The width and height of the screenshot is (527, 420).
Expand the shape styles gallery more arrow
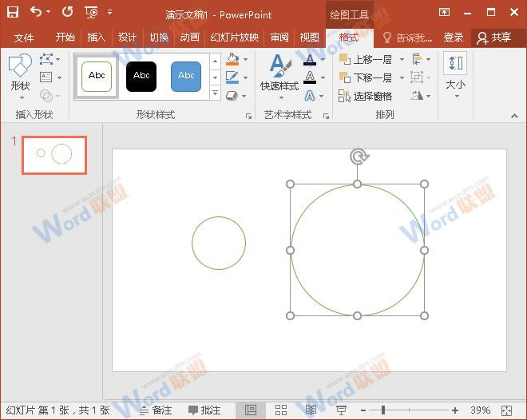tap(215, 93)
